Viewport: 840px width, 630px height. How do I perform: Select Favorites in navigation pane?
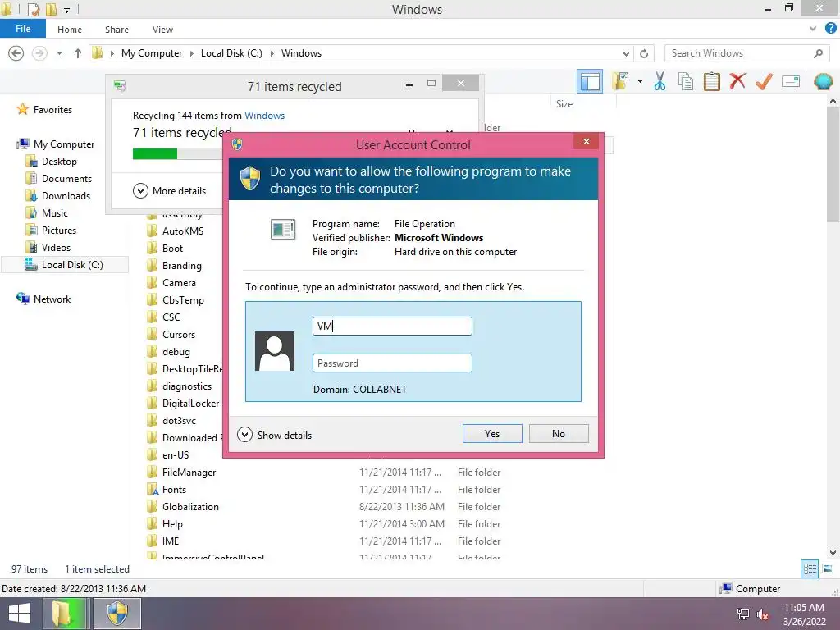pyautogui.click(x=44, y=109)
